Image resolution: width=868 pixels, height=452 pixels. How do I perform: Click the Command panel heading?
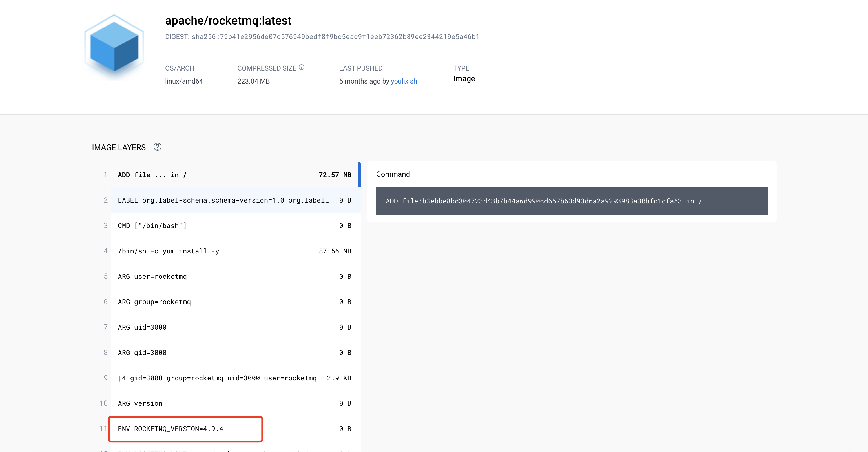coord(393,174)
